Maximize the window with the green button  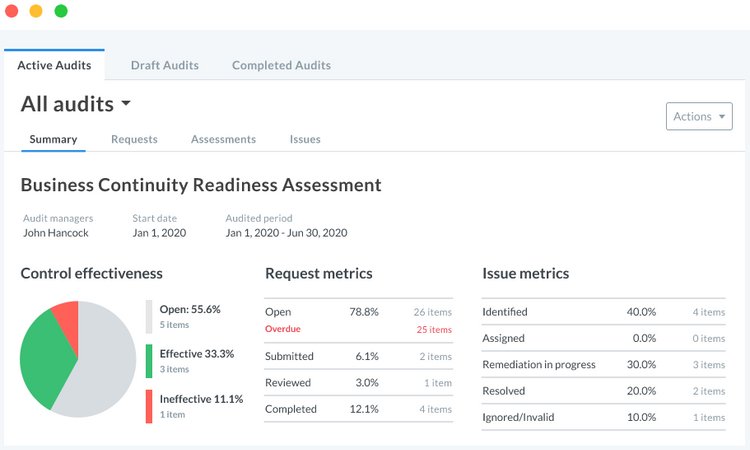click(61, 11)
